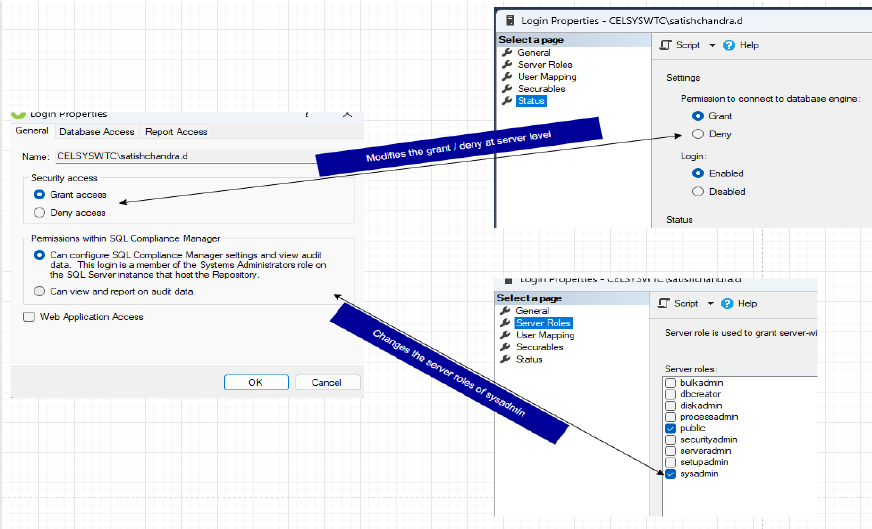Image resolution: width=872 pixels, height=529 pixels.
Task: Click Help button in Server Roles window
Action: click(x=740, y=303)
